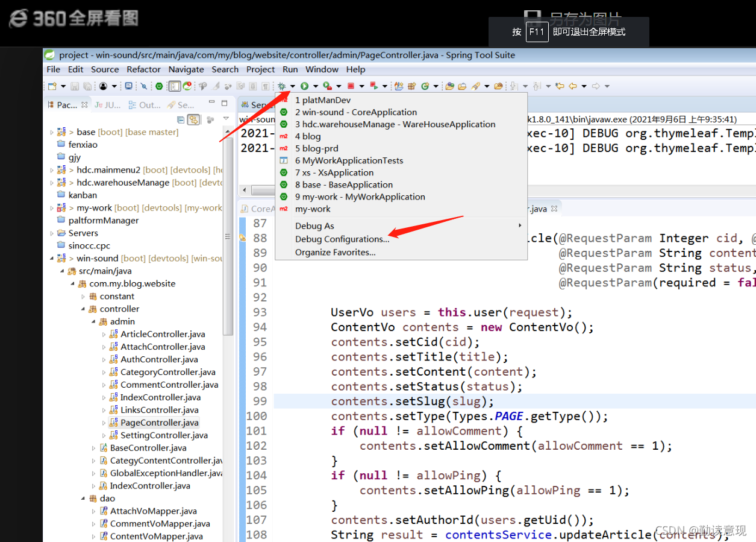Launch 2 win-sound - CoreApplication debug entry
Screen dimensions: 756x542
pyautogui.click(x=401, y=112)
